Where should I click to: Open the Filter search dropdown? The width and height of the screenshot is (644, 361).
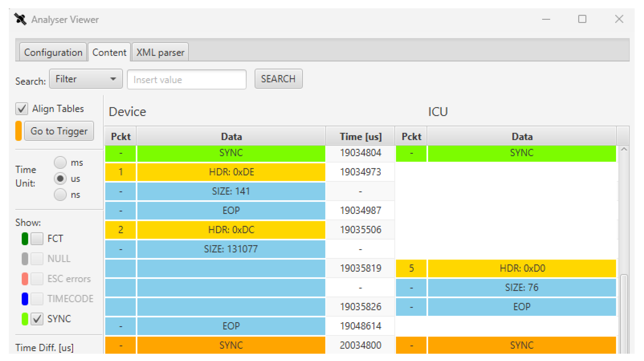(86, 79)
